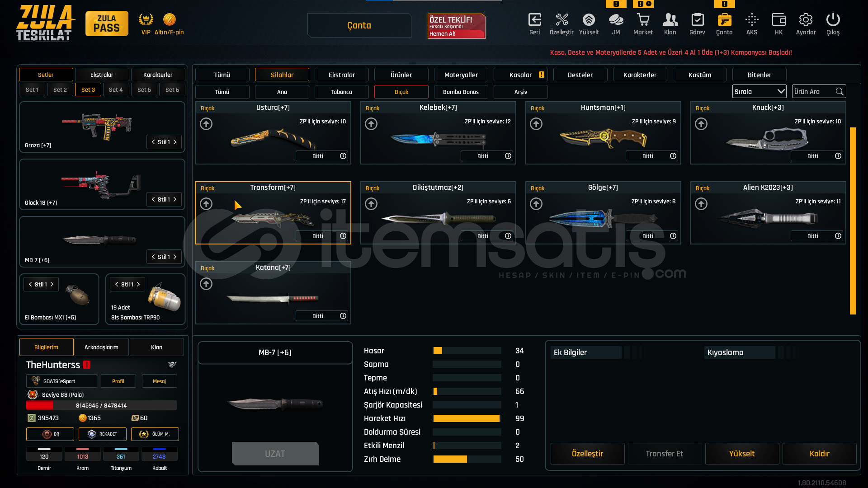
Task: Click the Çıkış power icon
Action: tap(833, 20)
